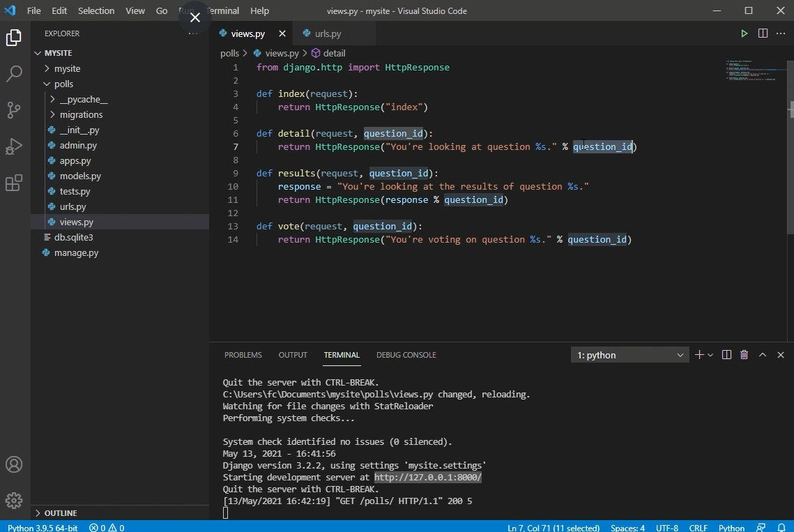Click the notifications bell in status bar
The image size is (794, 532).
[781, 527]
